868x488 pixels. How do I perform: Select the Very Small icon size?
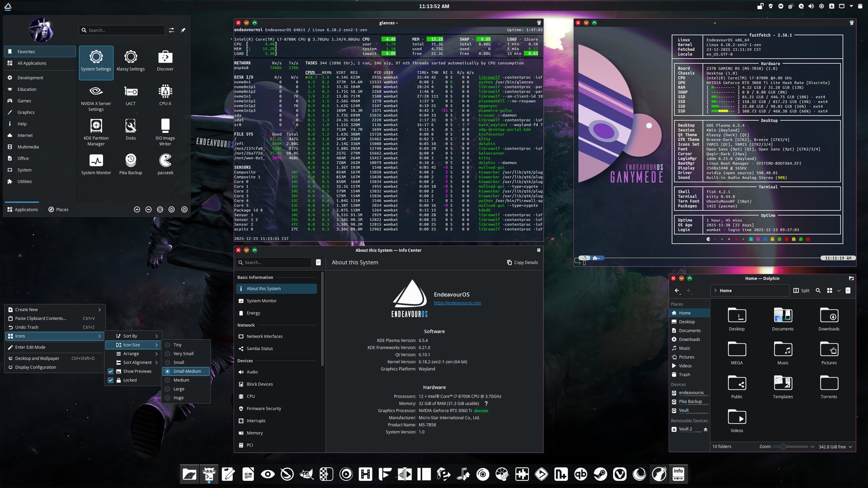coord(186,354)
